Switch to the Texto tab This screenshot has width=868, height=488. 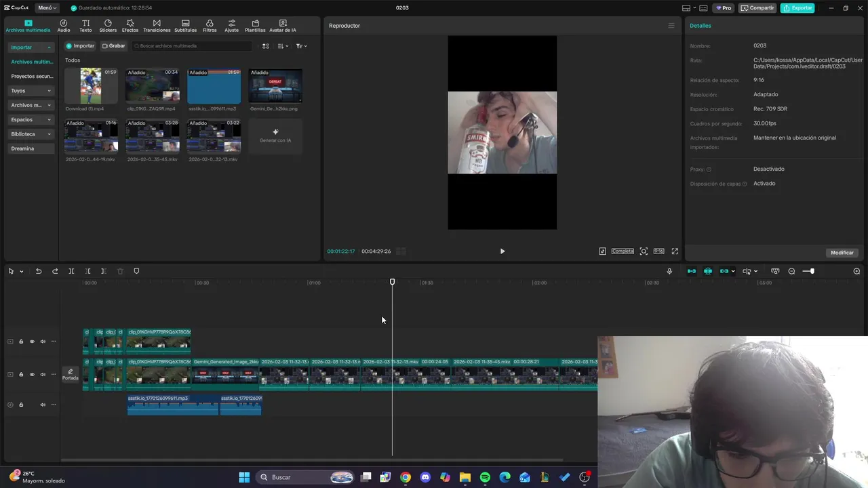(x=85, y=26)
